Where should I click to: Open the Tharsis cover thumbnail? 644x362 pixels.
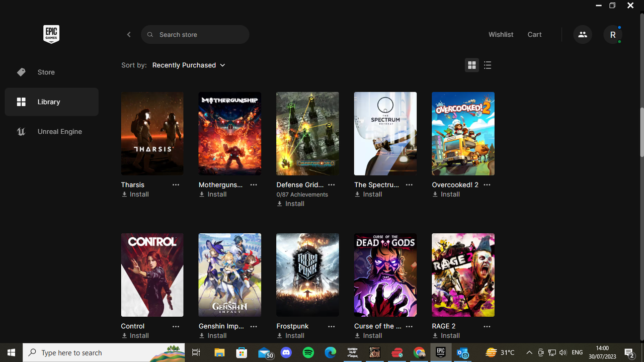[x=152, y=134]
